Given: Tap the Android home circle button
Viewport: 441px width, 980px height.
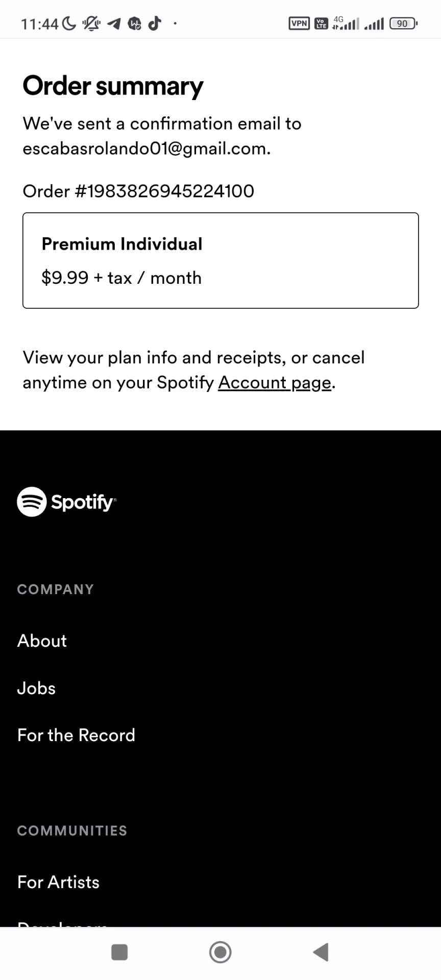Looking at the screenshot, I should point(220,952).
